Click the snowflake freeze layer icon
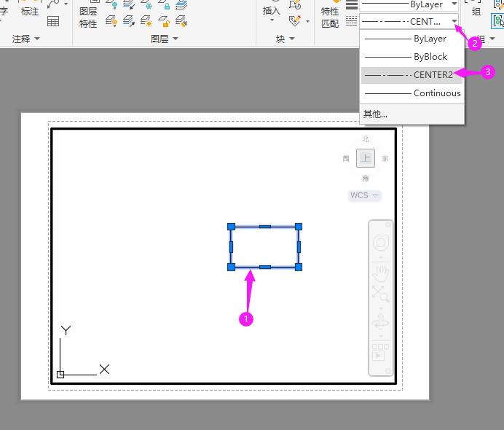This screenshot has width=504, height=430. point(146,4)
